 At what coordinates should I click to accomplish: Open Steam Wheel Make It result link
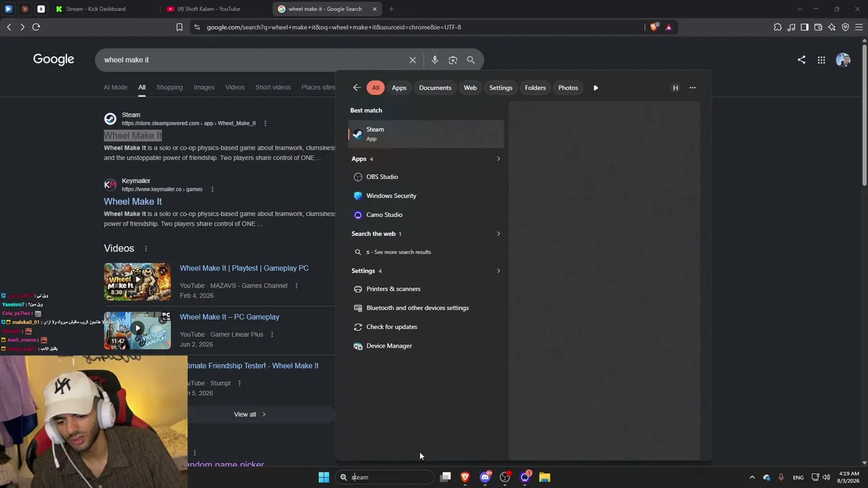[133, 136]
